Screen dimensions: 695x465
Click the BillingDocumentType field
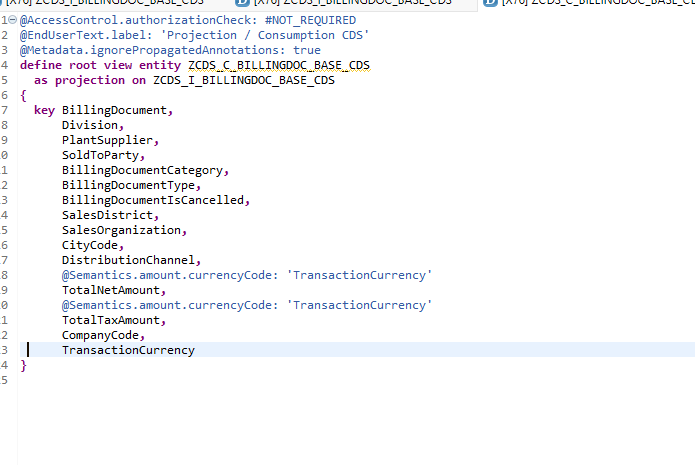[x=131, y=185]
